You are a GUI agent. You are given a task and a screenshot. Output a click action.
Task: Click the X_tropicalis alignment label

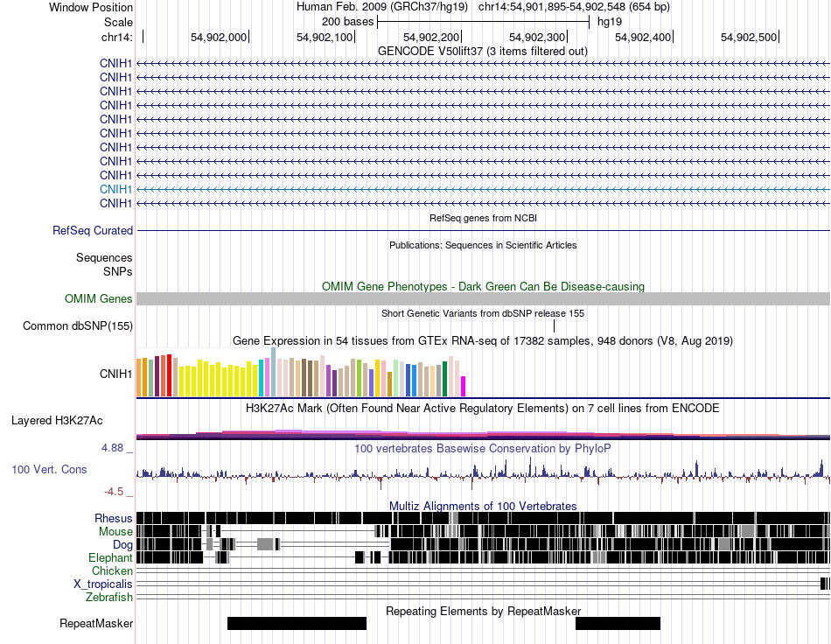tap(103, 584)
